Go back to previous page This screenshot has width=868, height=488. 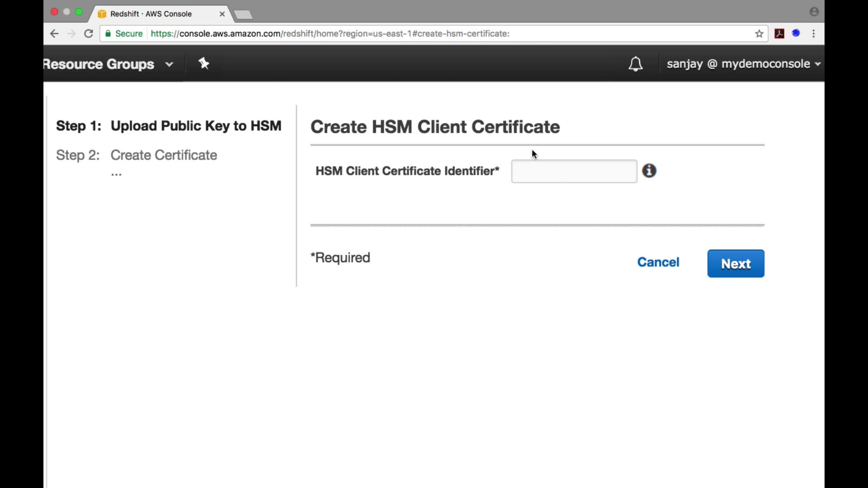click(x=54, y=34)
